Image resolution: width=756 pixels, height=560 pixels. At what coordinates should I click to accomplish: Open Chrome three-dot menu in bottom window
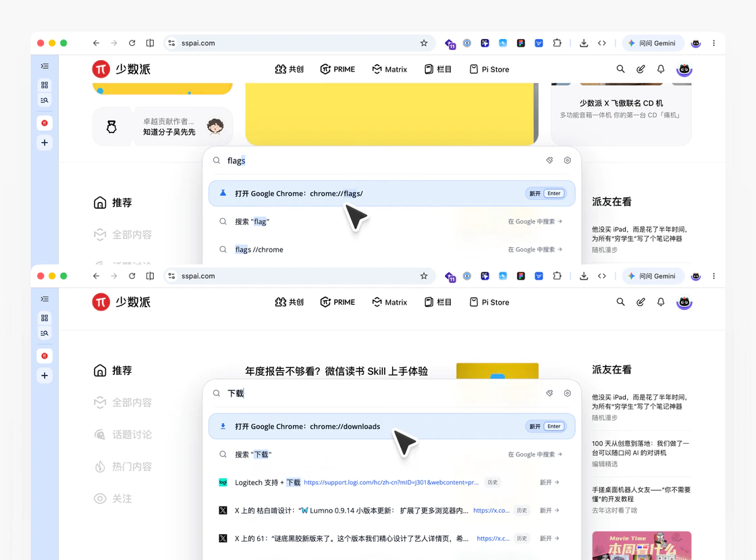point(713,276)
